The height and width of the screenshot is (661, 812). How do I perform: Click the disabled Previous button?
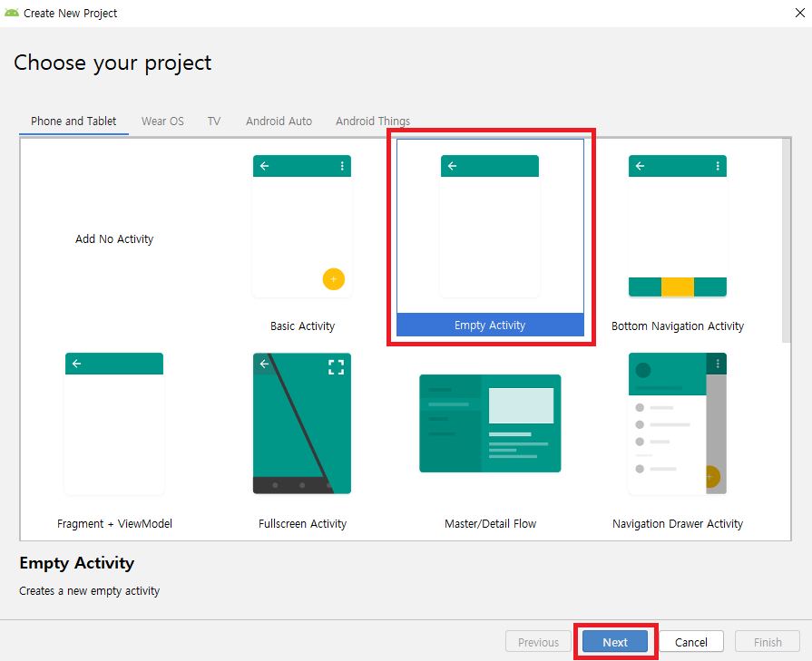pos(538,642)
